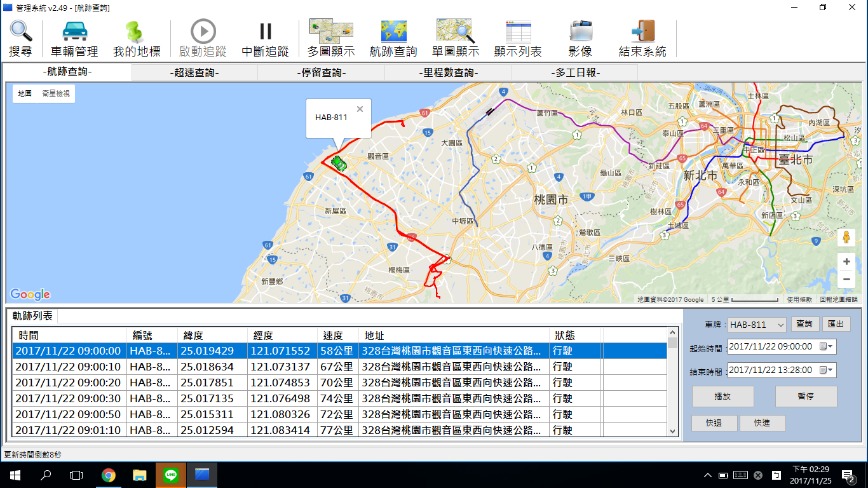The image size is (868, 488).
Task: Click 中斷追蹤 pause tracking icon
Action: coord(266,31)
